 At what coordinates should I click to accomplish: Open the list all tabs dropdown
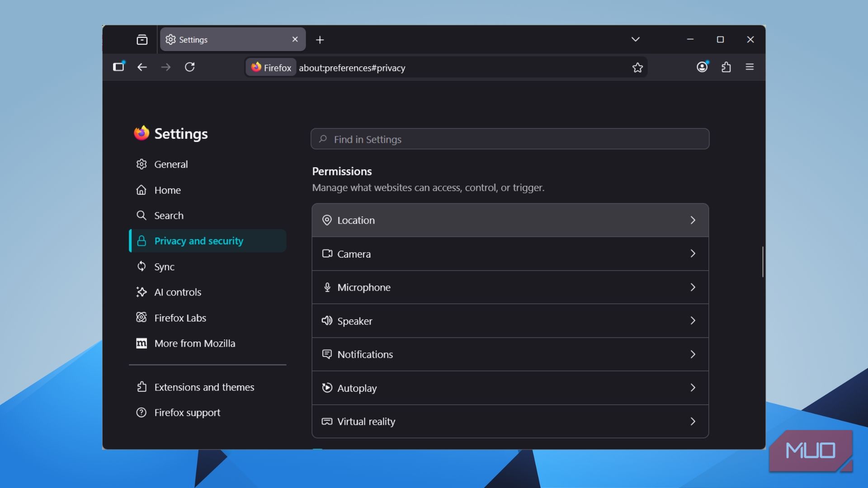(x=635, y=39)
